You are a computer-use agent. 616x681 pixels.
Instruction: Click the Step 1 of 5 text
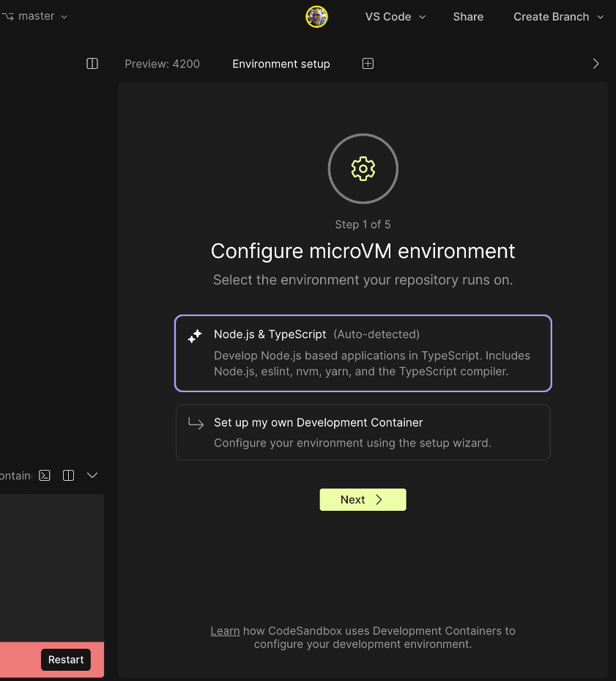point(363,224)
